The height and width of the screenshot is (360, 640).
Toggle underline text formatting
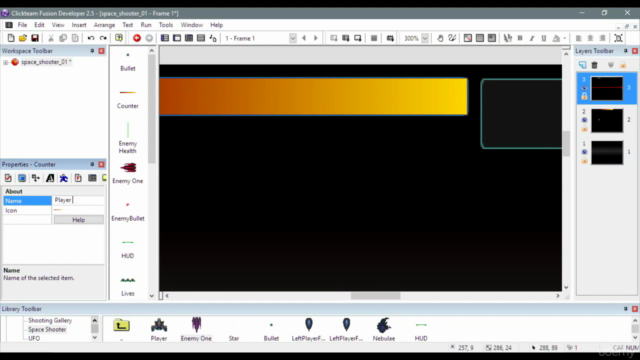(544, 38)
